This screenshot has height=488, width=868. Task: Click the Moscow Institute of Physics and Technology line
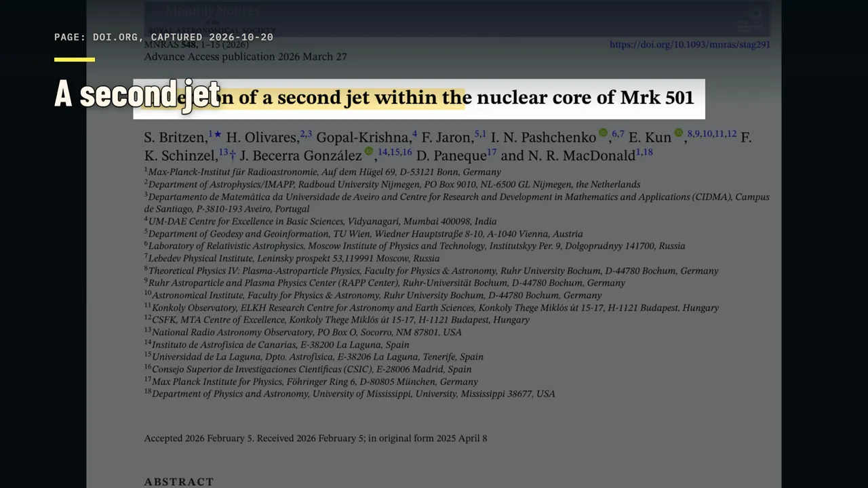point(414,246)
